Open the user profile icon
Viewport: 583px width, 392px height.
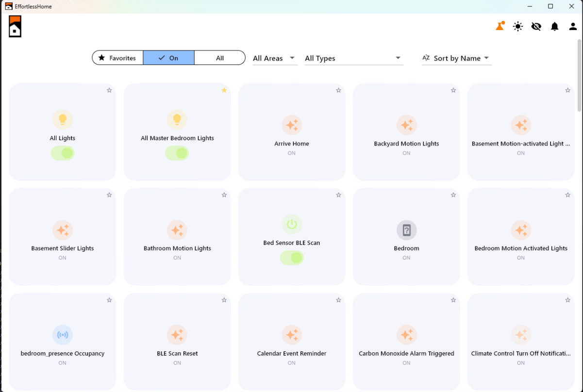coord(573,26)
